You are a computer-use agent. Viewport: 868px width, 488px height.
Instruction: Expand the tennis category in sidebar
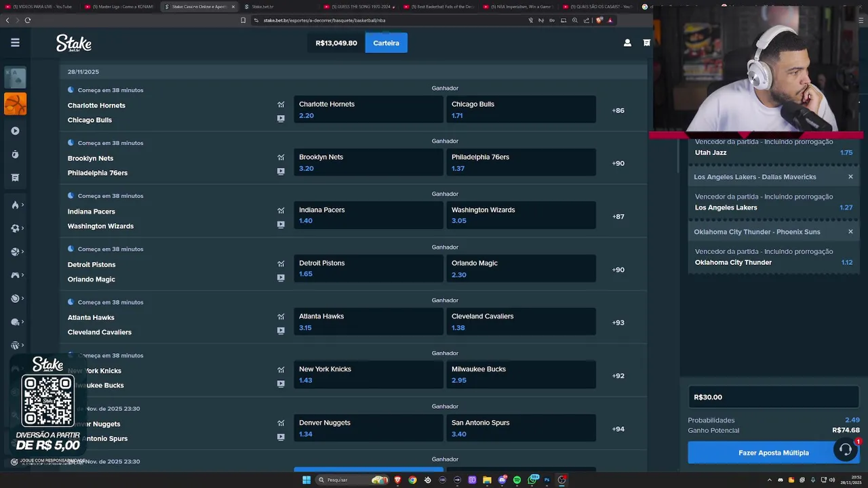click(18, 298)
